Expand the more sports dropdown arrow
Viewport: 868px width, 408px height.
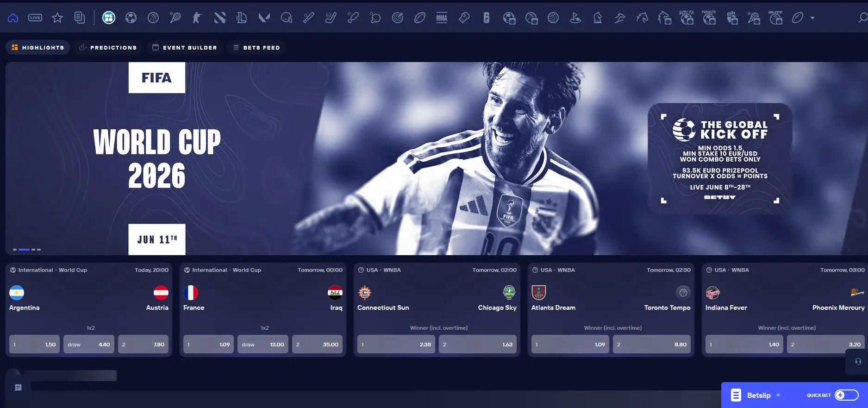pyautogui.click(x=812, y=18)
